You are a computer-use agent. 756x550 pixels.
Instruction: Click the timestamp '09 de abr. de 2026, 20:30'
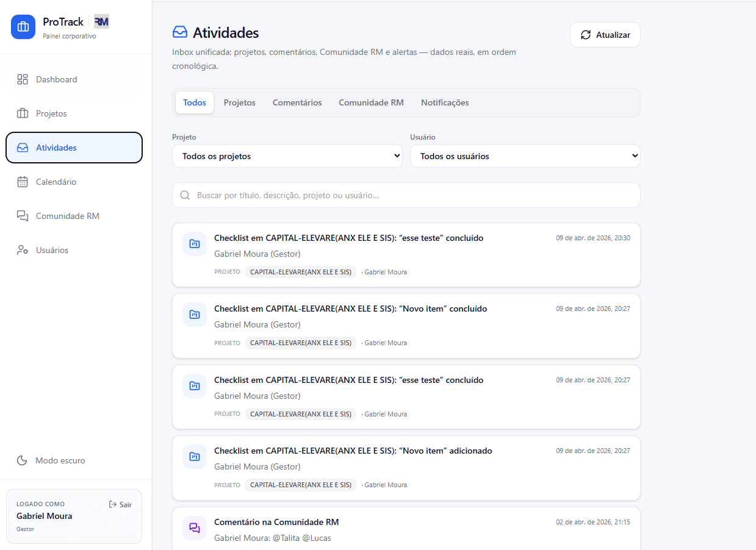coord(593,238)
